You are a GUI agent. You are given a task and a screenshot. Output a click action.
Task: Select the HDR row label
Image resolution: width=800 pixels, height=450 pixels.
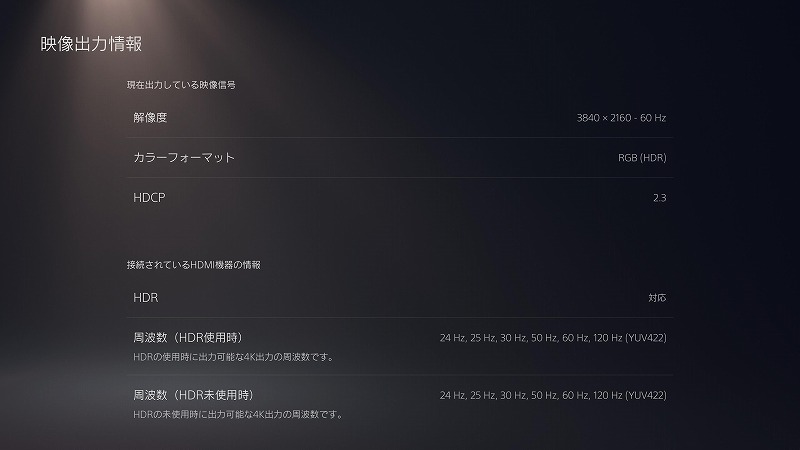[x=145, y=297]
